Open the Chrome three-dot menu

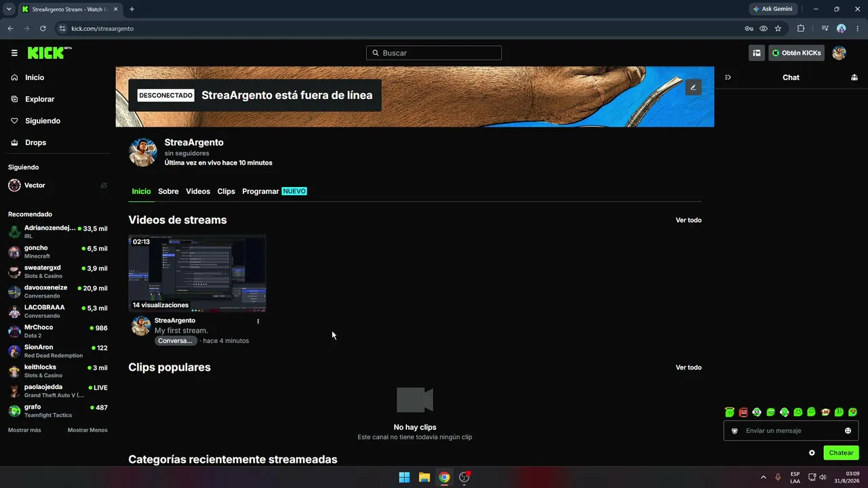(857, 28)
